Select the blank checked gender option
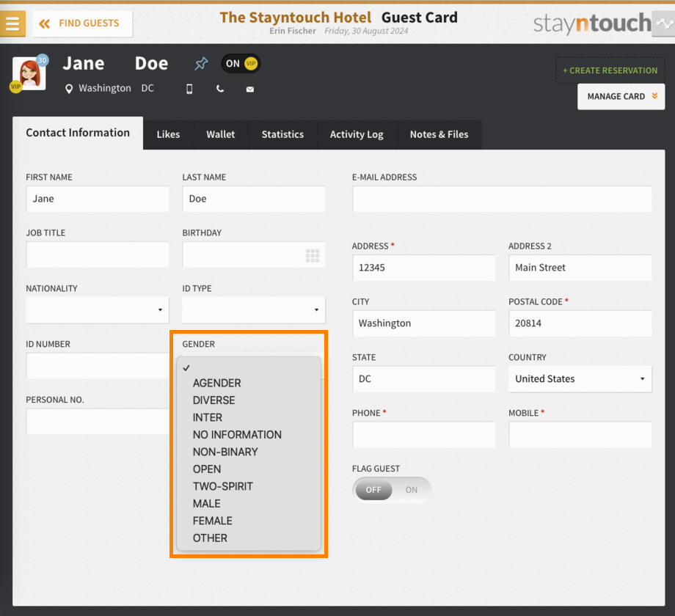 [x=249, y=368]
